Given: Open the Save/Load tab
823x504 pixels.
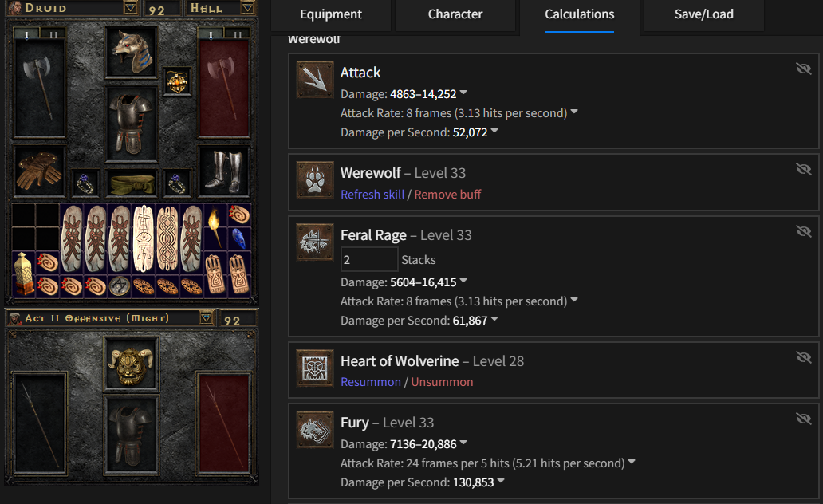Looking at the screenshot, I should point(704,14).
